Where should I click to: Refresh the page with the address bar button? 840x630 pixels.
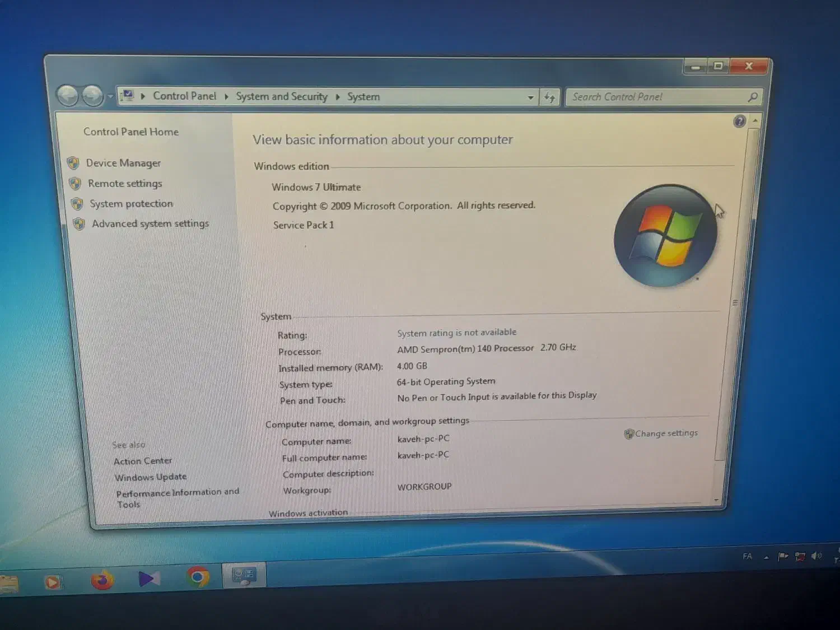pos(549,97)
